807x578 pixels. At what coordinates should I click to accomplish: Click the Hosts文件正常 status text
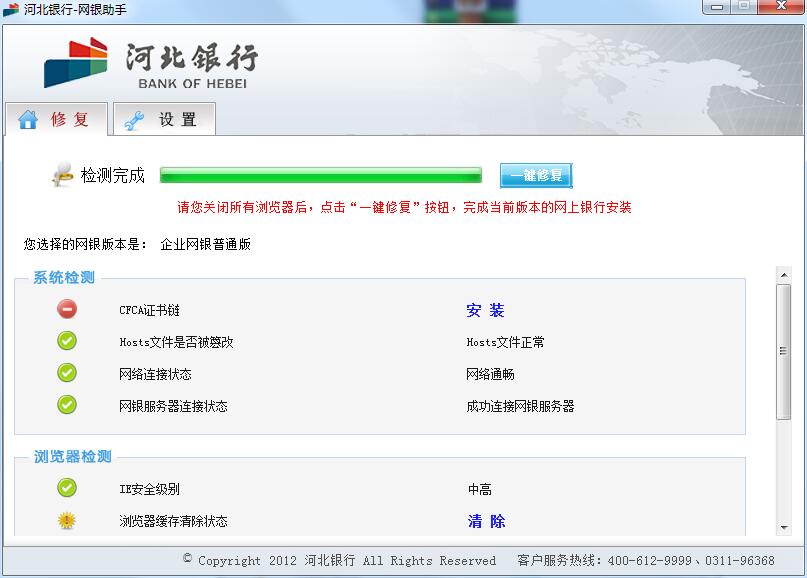tap(505, 342)
